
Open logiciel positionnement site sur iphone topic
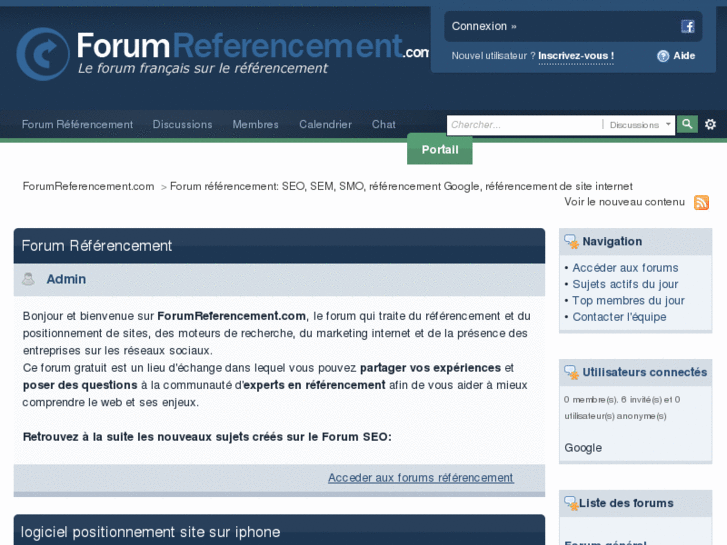[150, 532]
